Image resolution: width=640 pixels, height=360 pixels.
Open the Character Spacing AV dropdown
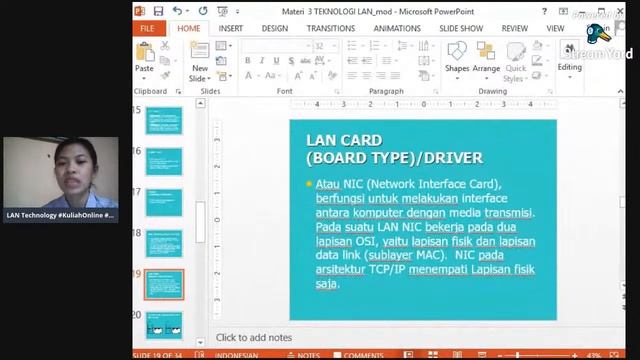(322, 61)
